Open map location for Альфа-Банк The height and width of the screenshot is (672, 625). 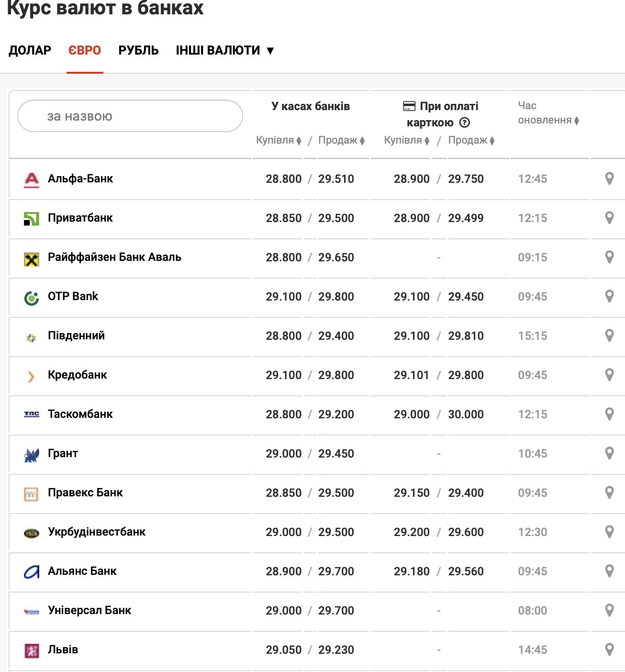pos(609,179)
